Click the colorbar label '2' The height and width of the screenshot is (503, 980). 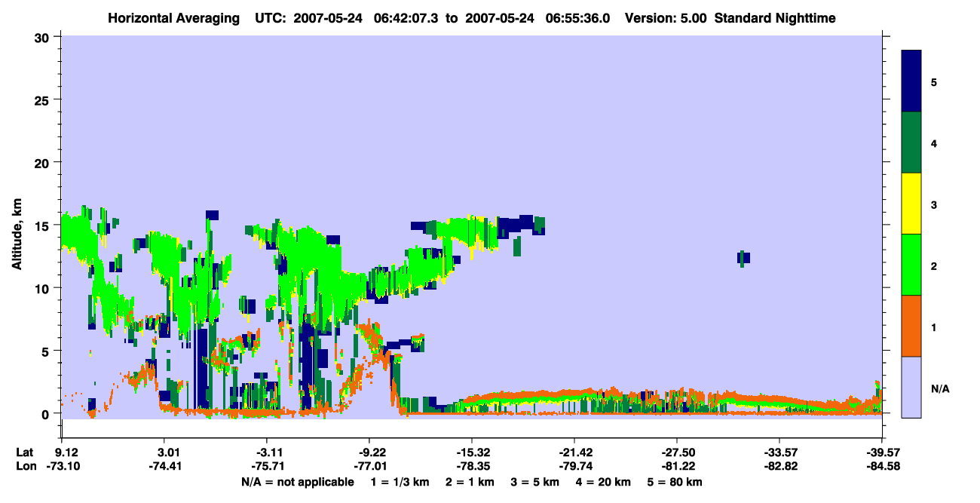point(934,265)
